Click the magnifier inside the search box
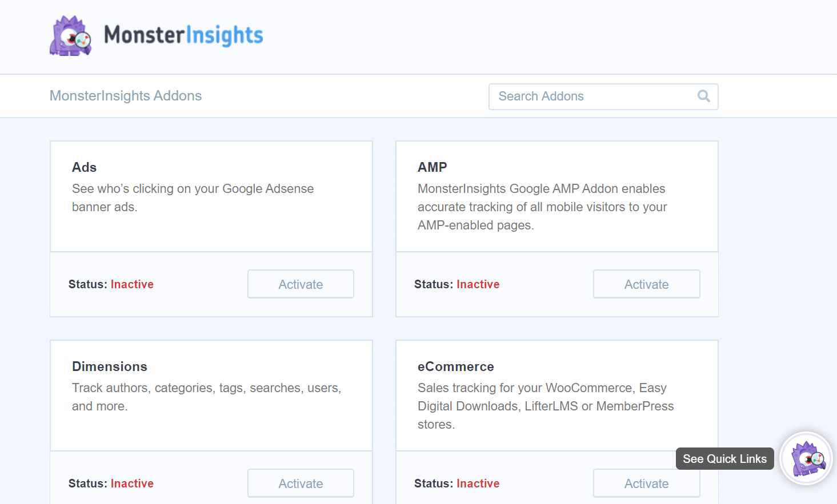Screen dimensions: 837x504 click(703, 96)
